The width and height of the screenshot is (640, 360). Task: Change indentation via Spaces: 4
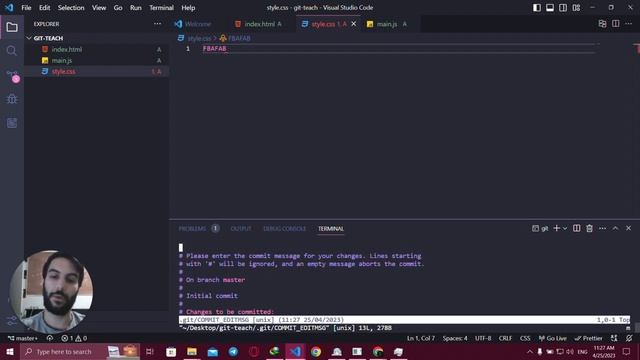[x=455, y=338]
